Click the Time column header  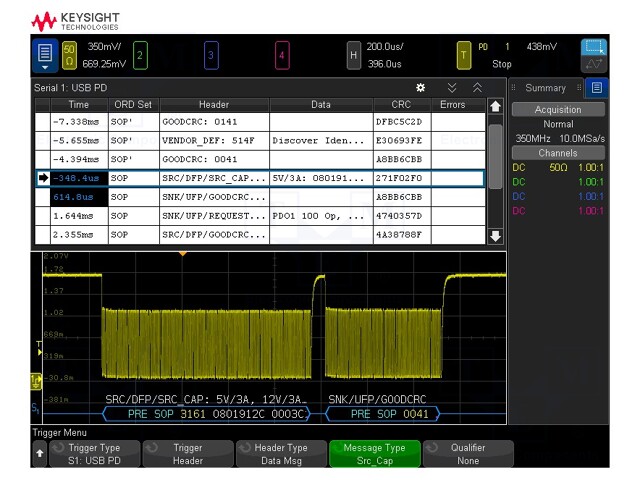coord(79,105)
